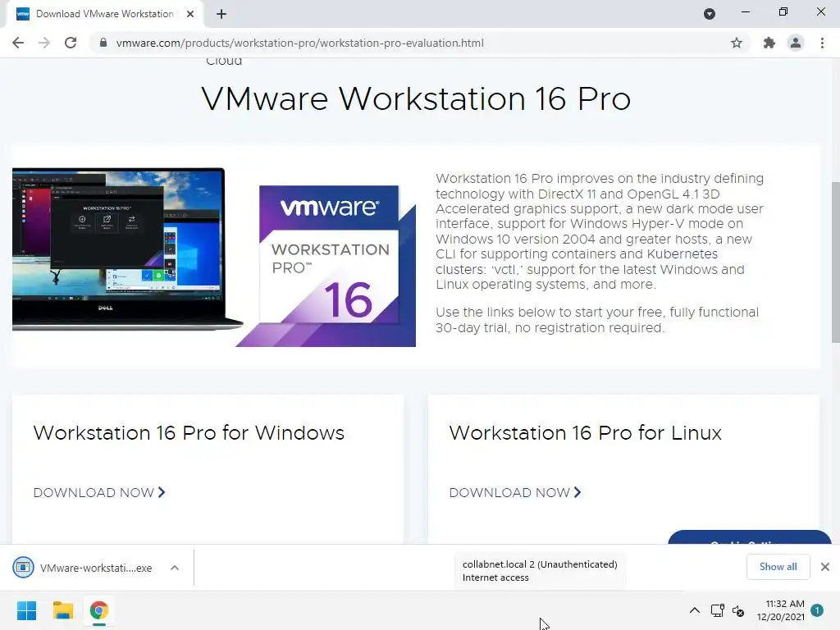This screenshot has width=840, height=630.
Task: Close the Download VMware Workstation tab
Action: tap(190, 14)
